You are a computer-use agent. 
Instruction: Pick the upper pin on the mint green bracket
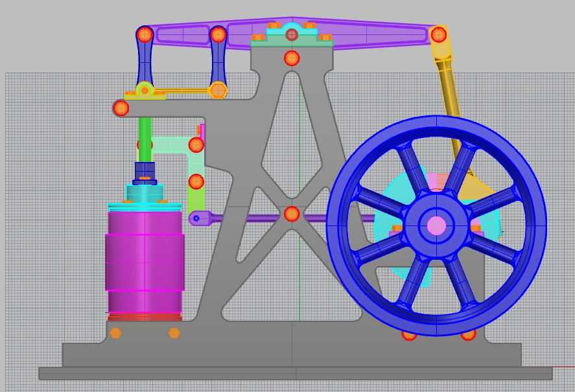[196, 145]
